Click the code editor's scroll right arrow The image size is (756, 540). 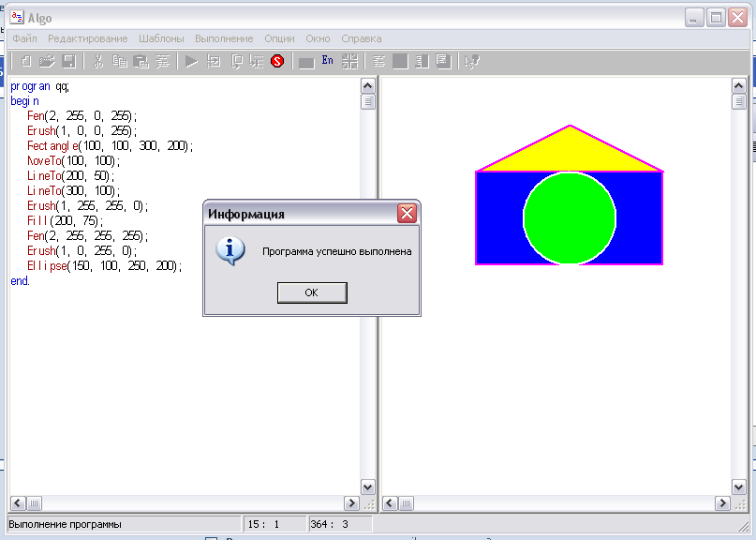(351, 503)
